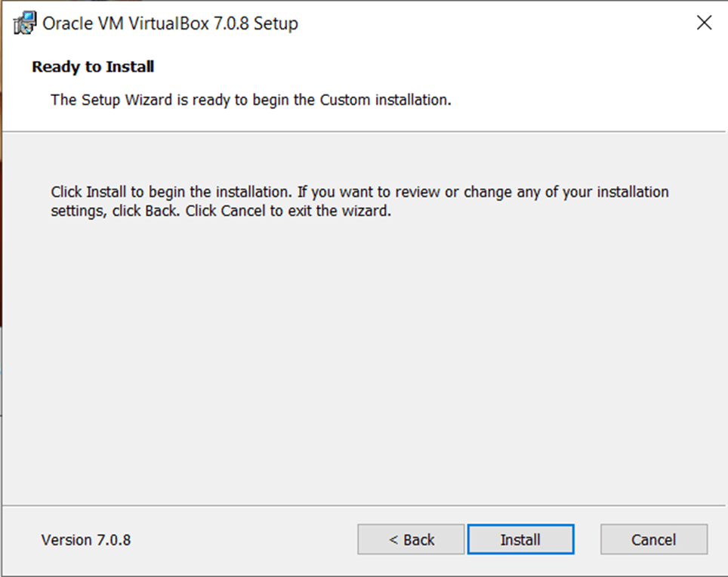This screenshot has width=728, height=577.
Task: Click the Install button
Action: click(520, 539)
